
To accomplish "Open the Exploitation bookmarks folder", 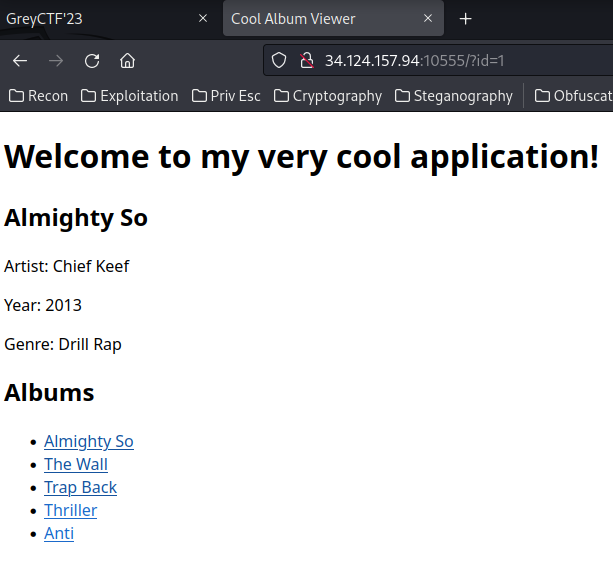I will [129, 96].
